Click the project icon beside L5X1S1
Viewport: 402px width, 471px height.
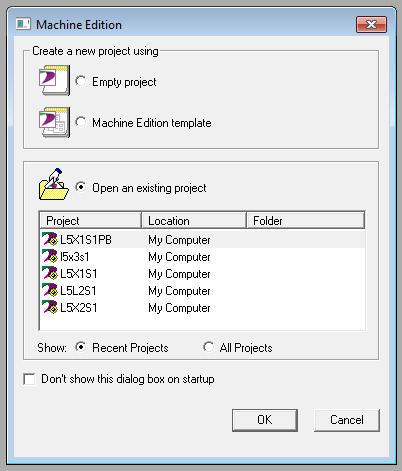tap(50, 273)
